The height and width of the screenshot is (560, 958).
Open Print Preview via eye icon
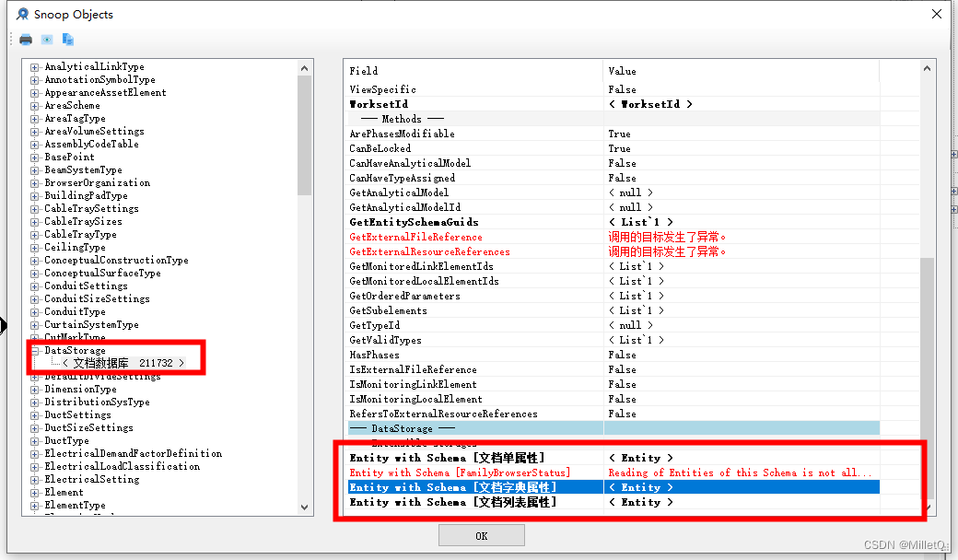[x=47, y=40]
